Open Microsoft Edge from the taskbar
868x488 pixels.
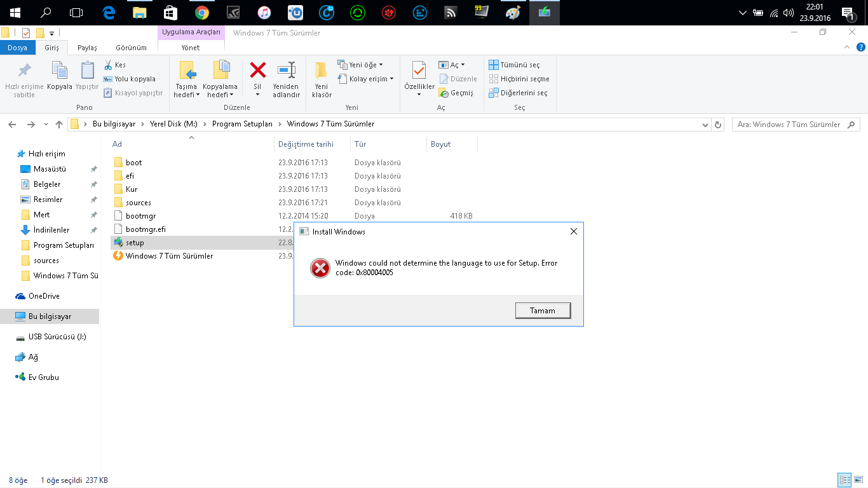(109, 13)
